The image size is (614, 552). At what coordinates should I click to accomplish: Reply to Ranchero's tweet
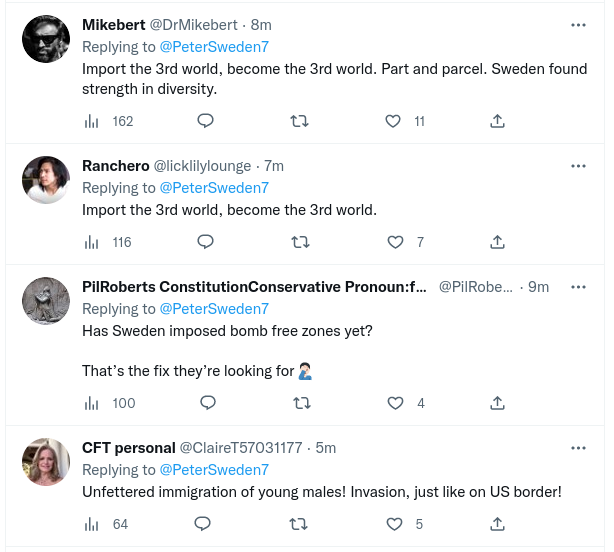point(205,242)
